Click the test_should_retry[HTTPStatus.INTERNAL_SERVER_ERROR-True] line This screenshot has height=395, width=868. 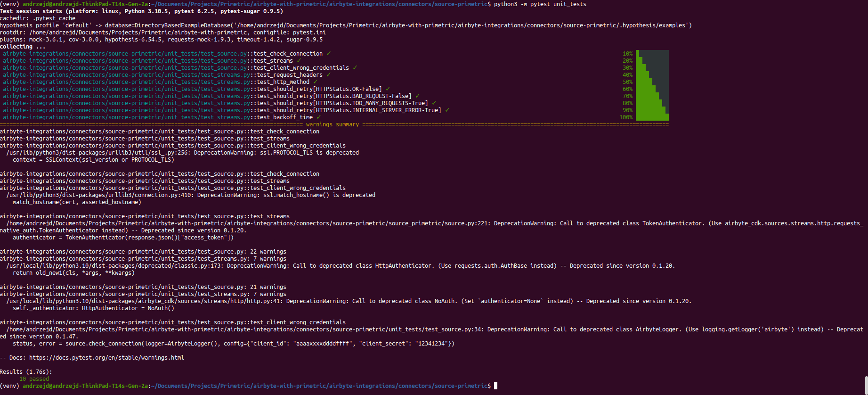pyautogui.click(x=226, y=110)
